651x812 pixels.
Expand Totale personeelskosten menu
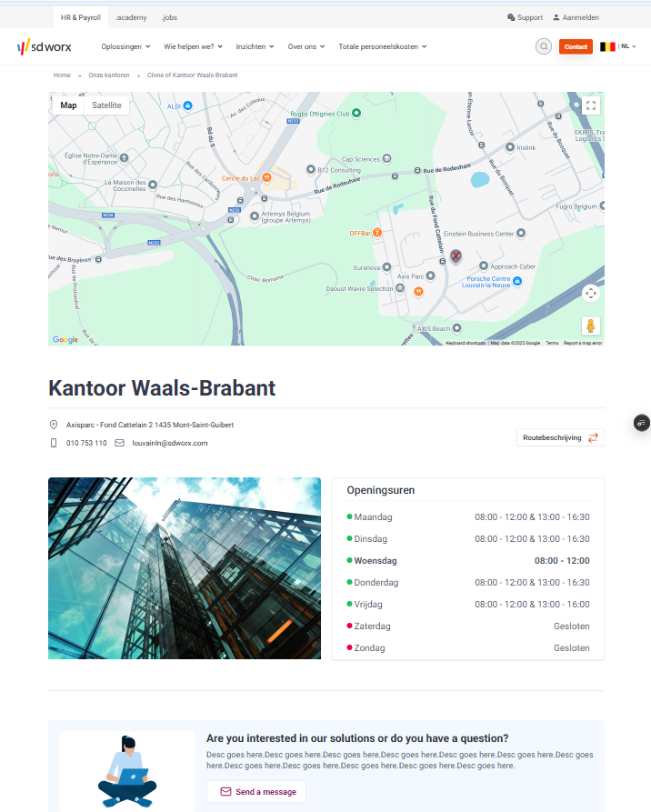click(x=383, y=46)
